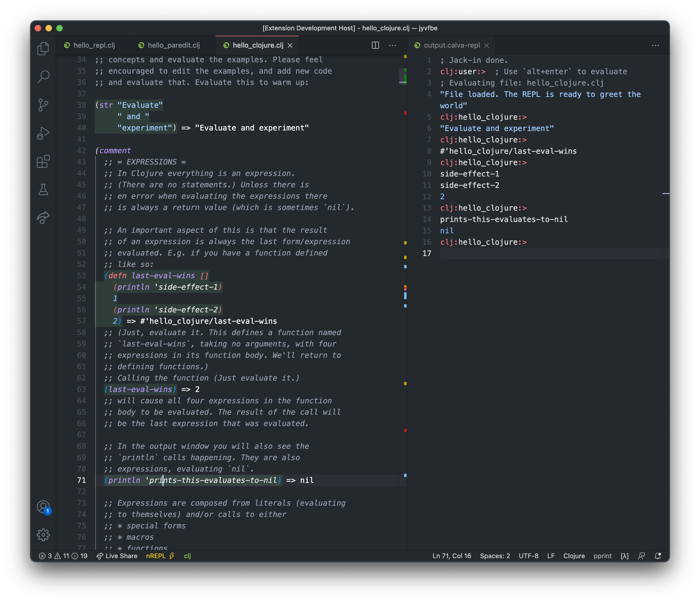Screen dimensions: 700x602
Task: Open the Extensions view icon
Action: 43,162
